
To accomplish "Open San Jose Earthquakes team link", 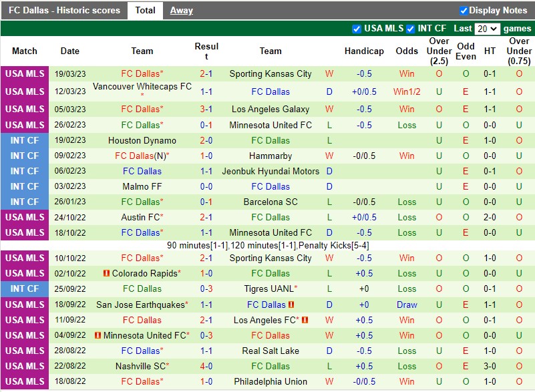I will click(140, 305).
